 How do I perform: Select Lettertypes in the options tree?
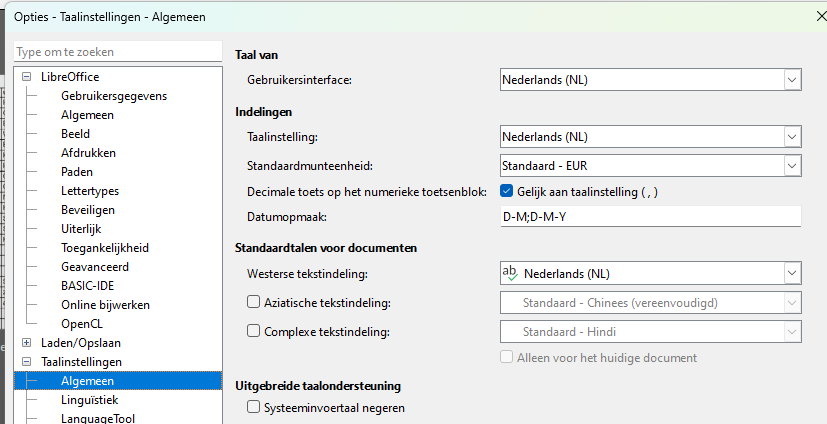(89, 191)
